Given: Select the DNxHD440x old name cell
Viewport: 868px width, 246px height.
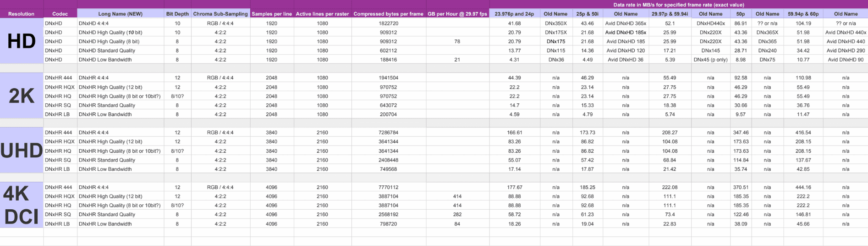Looking at the screenshot, I should [711, 23].
